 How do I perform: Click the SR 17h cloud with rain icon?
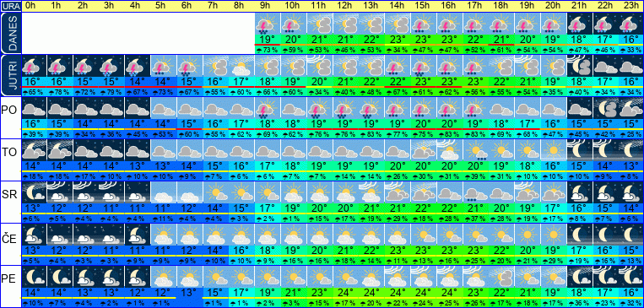[475, 192]
